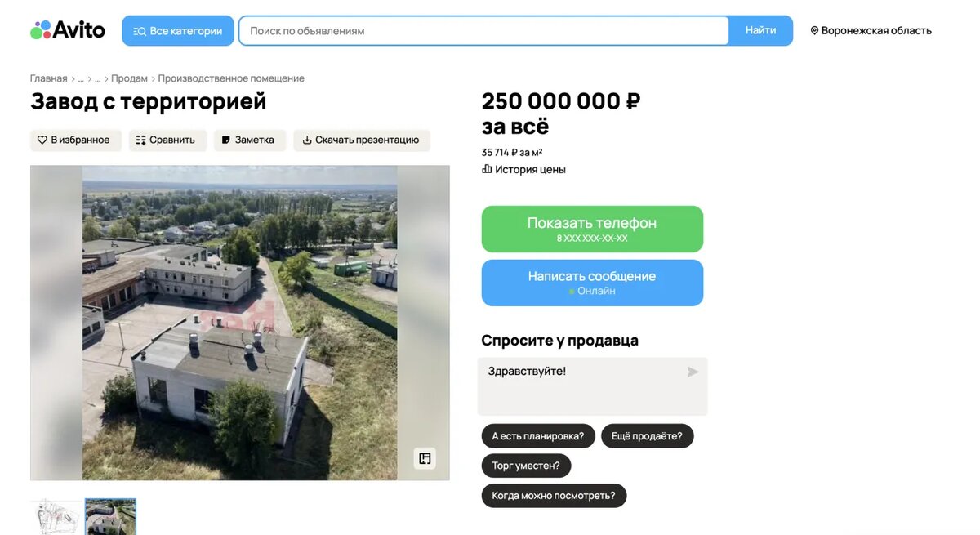Click the Написать сообщение button

click(x=592, y=283)
